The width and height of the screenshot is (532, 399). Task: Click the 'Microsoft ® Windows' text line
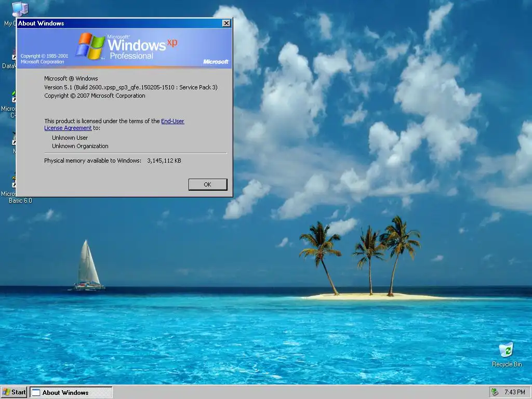[71, 79]
